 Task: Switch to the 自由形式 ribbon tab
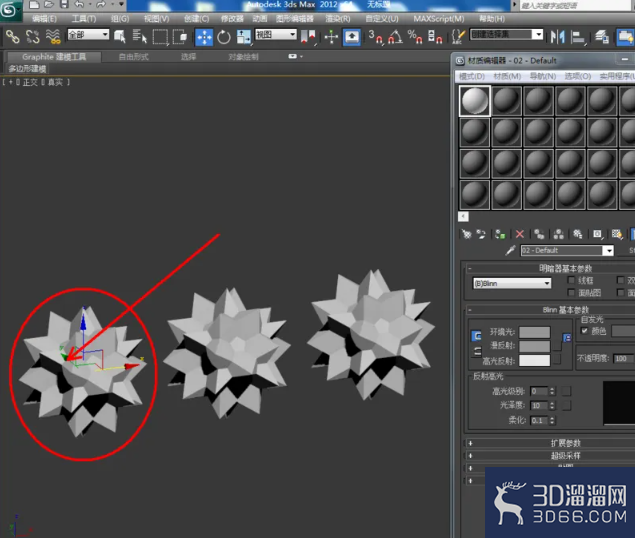(x=134, y=57)
